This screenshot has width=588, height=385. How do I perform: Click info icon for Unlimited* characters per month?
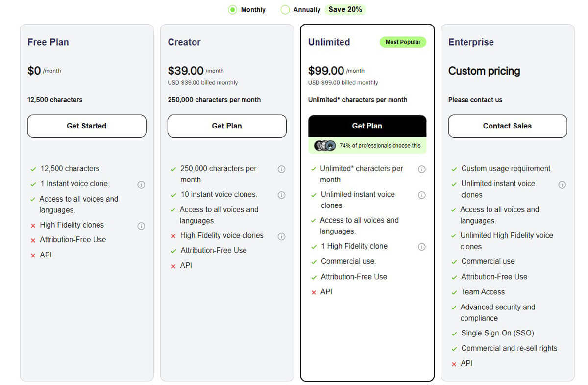point(421,169)
